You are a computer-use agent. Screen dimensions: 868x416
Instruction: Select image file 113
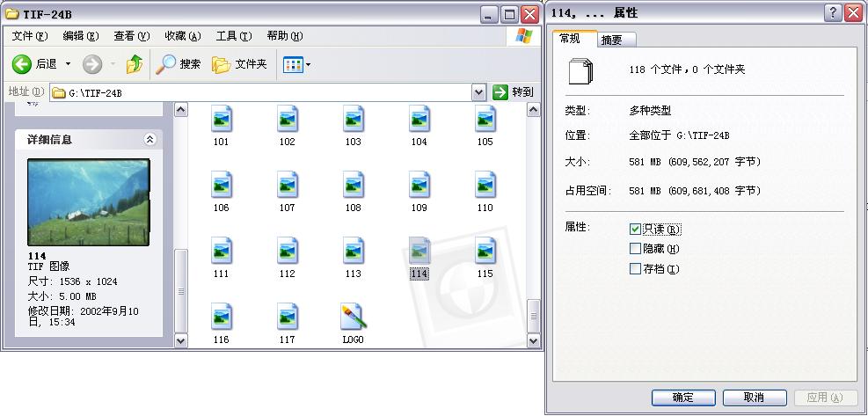coord(353,257)
